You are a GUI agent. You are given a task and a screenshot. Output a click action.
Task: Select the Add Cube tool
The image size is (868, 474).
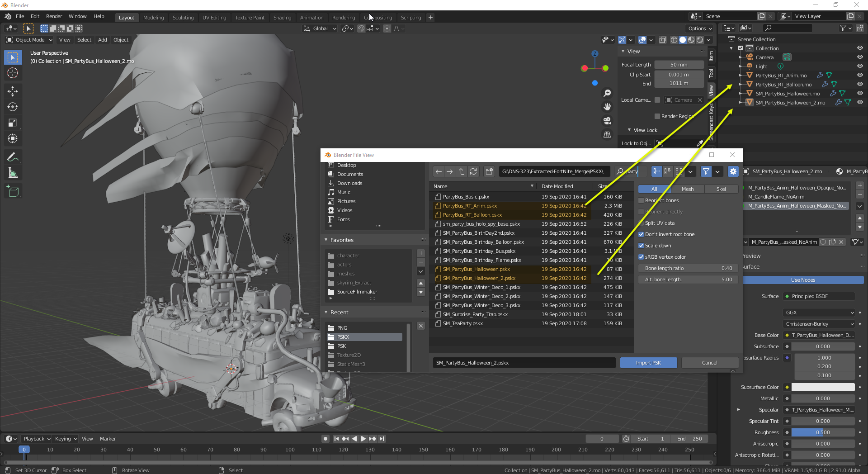pos(13,191)
